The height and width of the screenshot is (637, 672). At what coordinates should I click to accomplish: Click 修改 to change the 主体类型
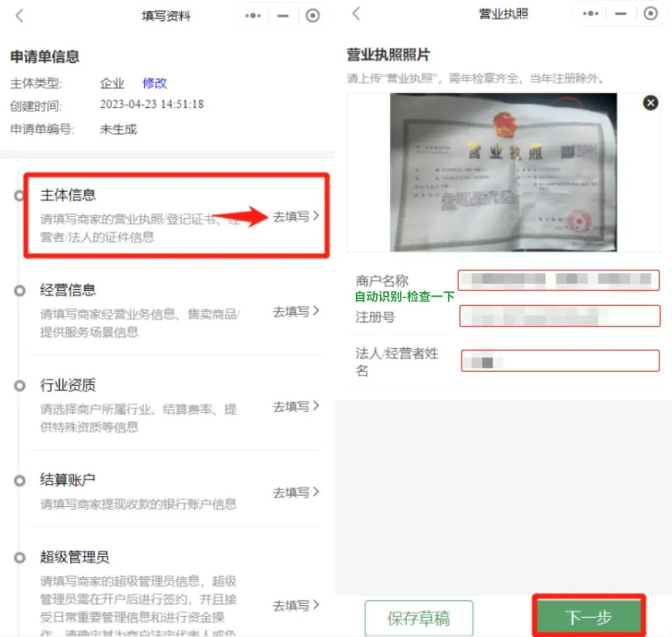click(x=153, y=83)
